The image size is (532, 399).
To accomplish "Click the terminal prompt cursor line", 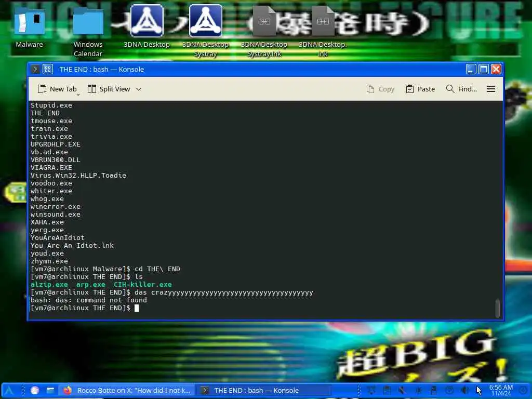I will [85, 308].
